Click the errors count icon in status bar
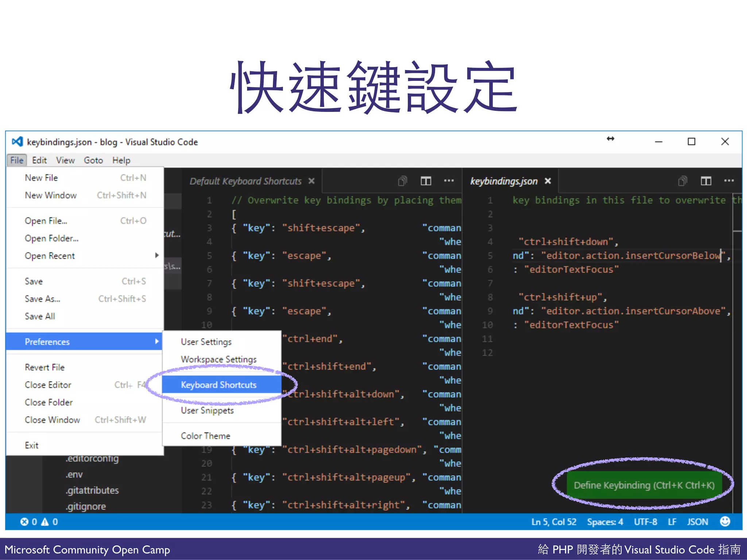The width and height of the screenshot is (747, 560). [x=24, y=522]
